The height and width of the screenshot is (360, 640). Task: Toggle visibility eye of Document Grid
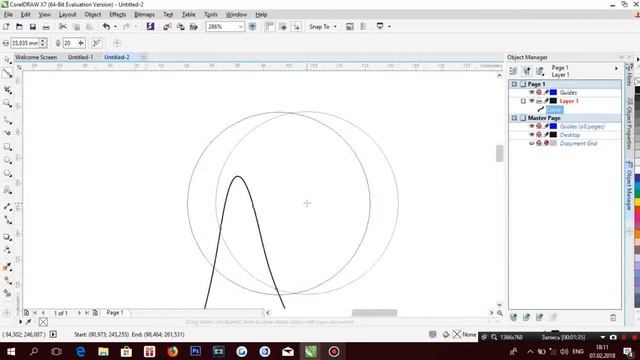click(x=531, y=143)
